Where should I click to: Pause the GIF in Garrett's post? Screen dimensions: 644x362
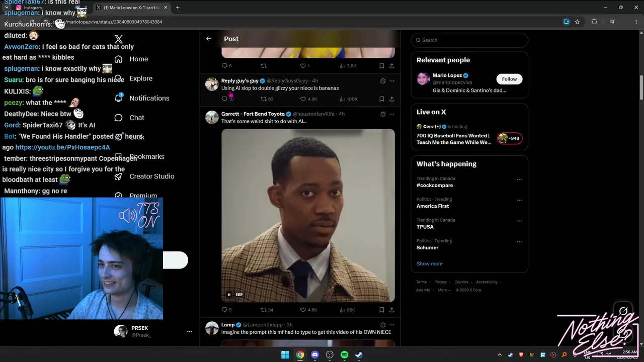click(x=229, y=295)
